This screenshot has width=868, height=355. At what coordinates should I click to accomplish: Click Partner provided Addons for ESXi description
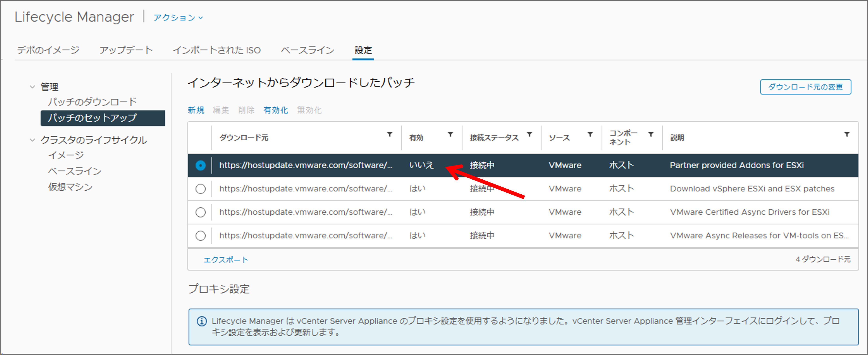click(x=737, y=165)
